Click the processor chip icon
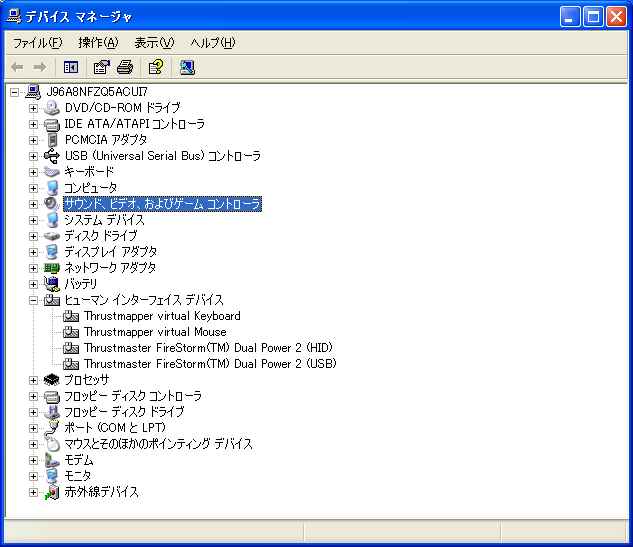This screenshot has height=547, width=633. point(52,380)
